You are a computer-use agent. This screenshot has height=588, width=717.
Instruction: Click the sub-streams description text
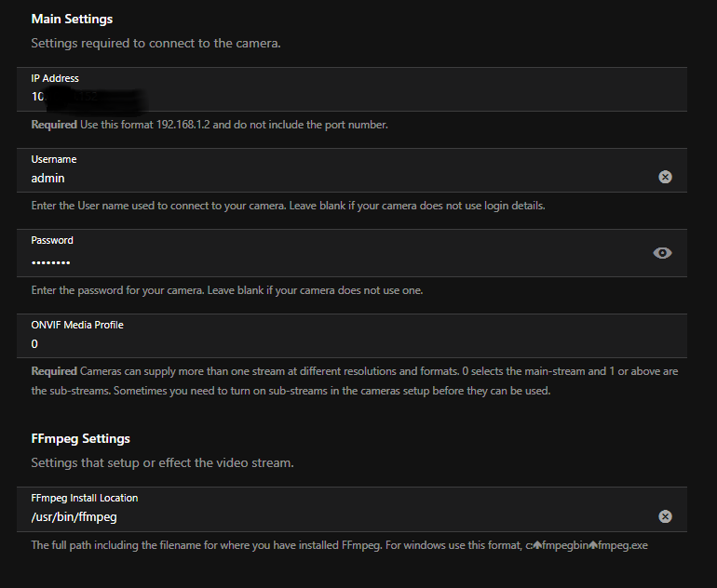pos(355,381)
